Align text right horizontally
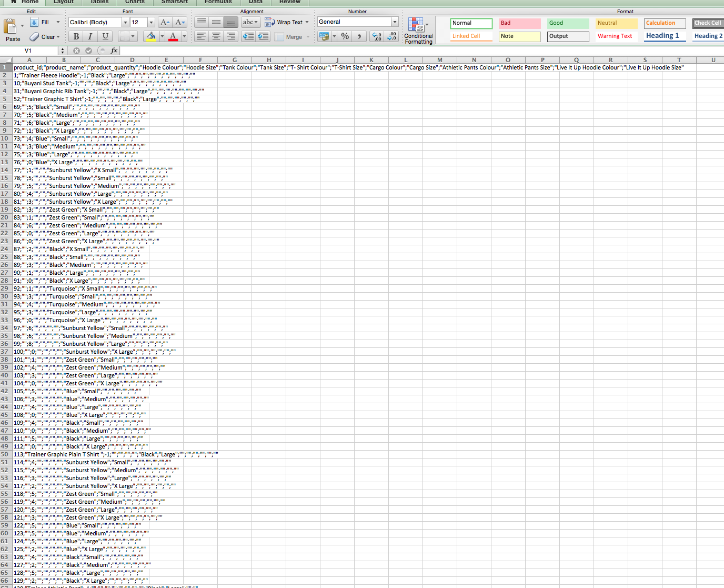The height and width of the screenshot is (588, 724). [x=230, y=36]
